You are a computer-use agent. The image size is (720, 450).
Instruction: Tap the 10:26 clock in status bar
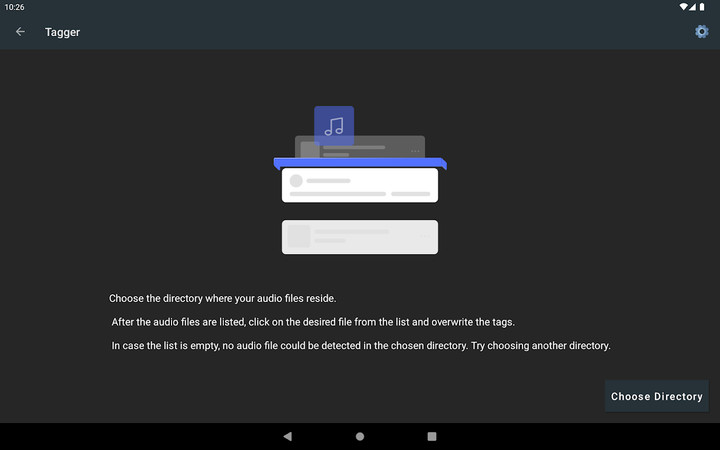coord(14,7)
